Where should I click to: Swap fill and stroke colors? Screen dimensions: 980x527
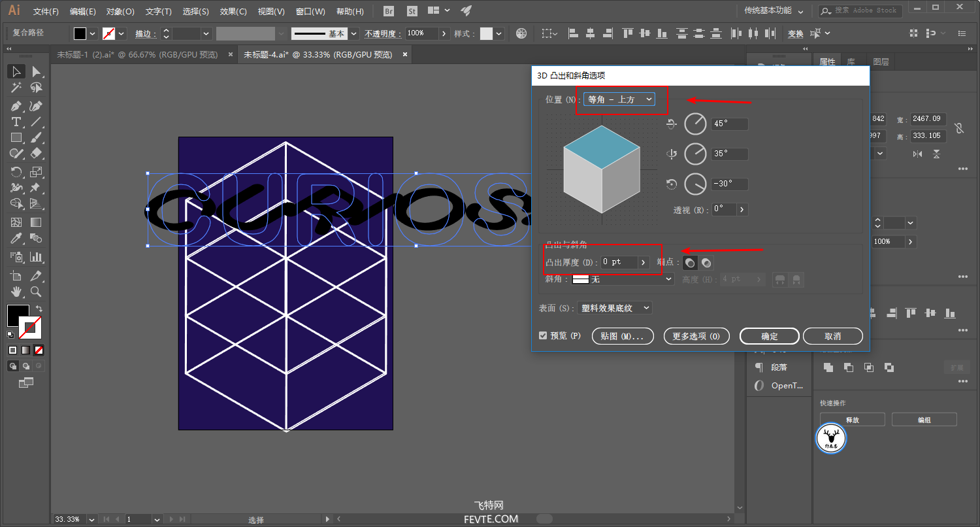pyautogui.click(x=39, y=309)
